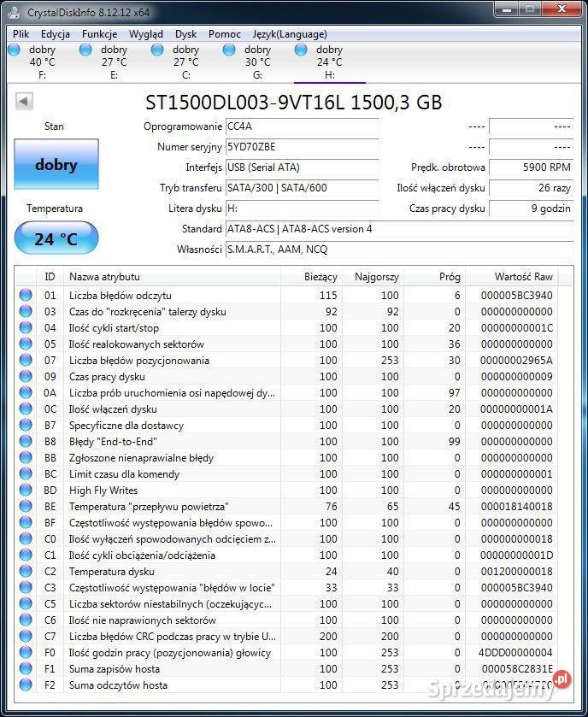The image size is (588, 717).
Task: Click the 24 °C temperature indicator
Action: coord(56,238)
